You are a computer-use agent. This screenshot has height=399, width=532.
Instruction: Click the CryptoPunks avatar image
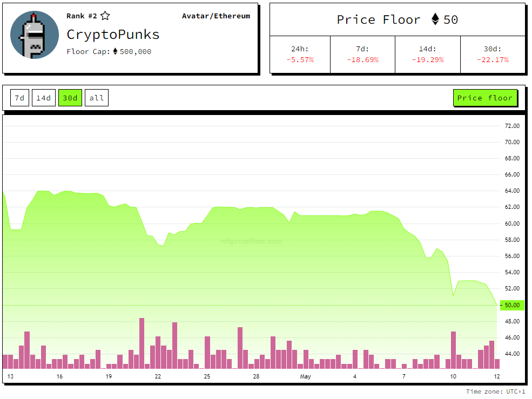[x=35, y=35]
